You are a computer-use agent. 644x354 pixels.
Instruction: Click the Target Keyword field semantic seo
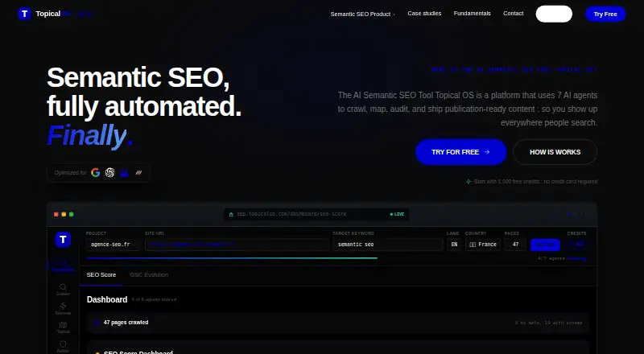(388, 245)
